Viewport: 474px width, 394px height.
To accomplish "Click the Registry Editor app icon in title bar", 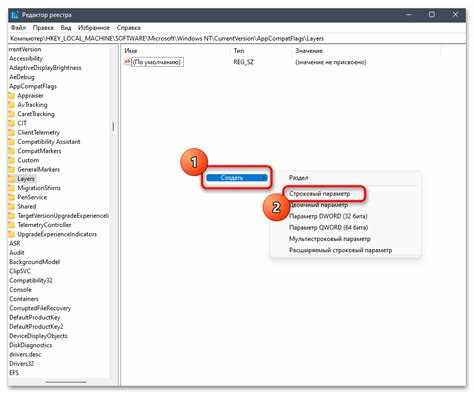I will pyautogui.click(x=15, y=15).
